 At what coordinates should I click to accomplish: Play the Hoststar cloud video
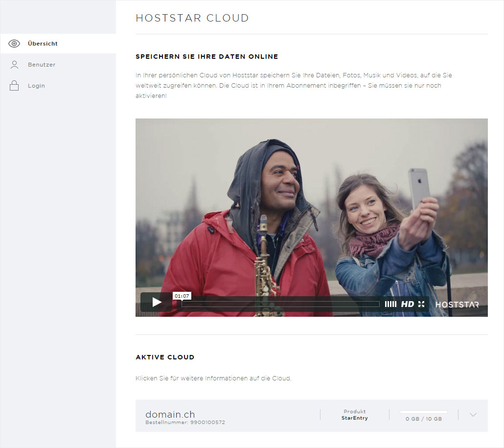[x=157, y=302]
